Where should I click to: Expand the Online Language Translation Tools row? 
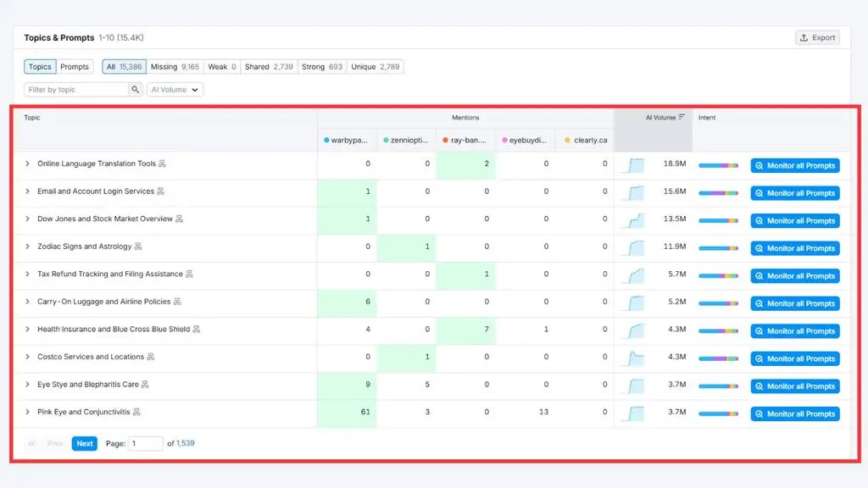click(27, 164)
